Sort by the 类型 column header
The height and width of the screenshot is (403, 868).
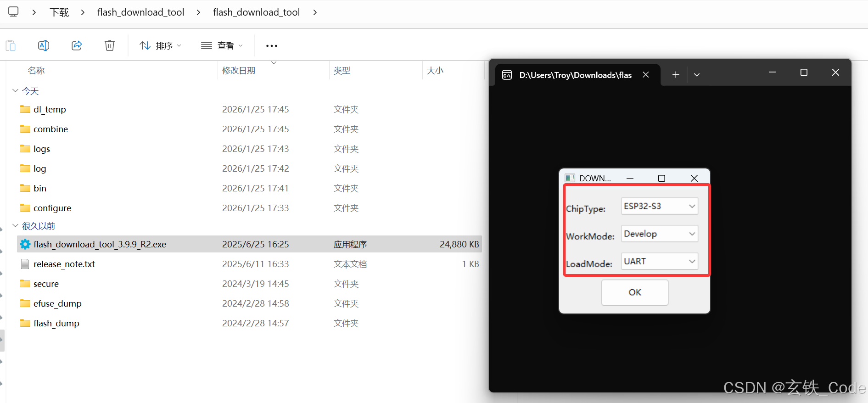[342, 70]
